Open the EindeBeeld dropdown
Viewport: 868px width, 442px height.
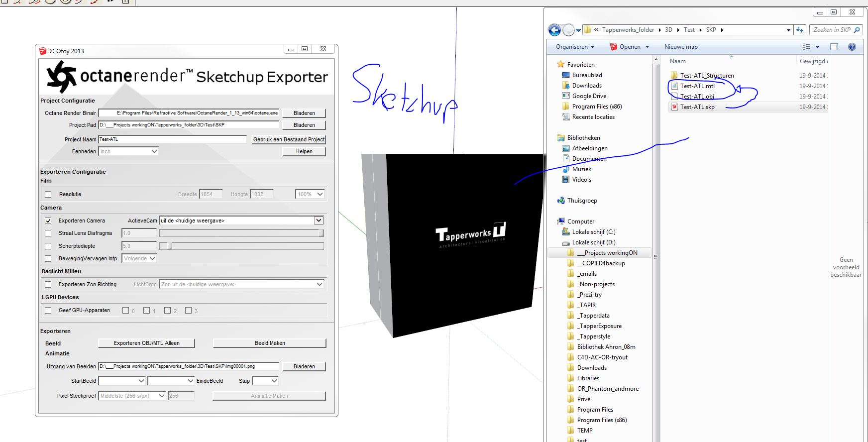(171, 381)
